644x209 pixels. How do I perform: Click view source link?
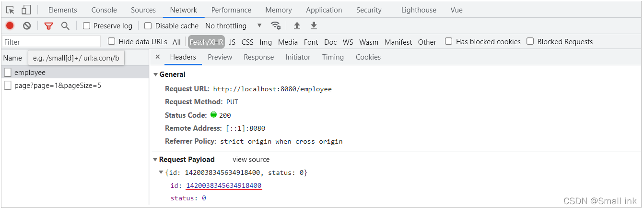click(251, 160)
